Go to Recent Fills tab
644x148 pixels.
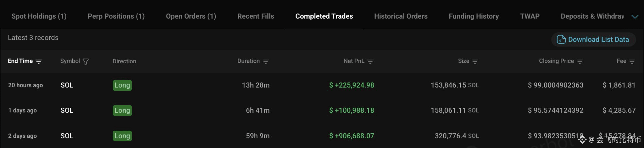click(256, 16)
